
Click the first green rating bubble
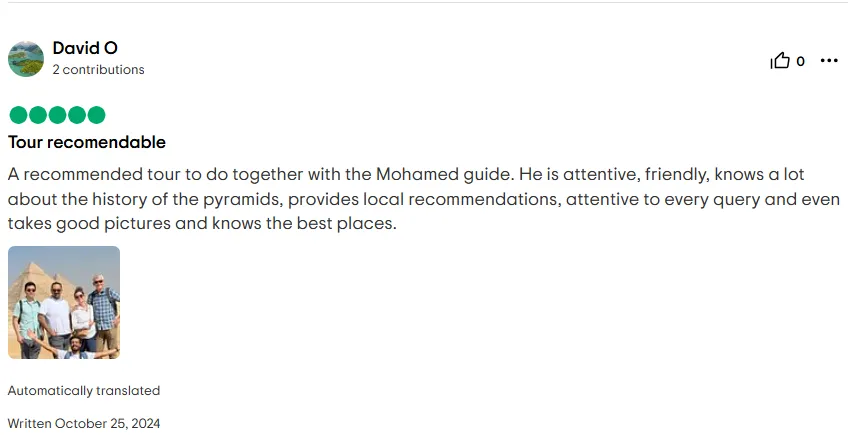click(x=18, y=115)
